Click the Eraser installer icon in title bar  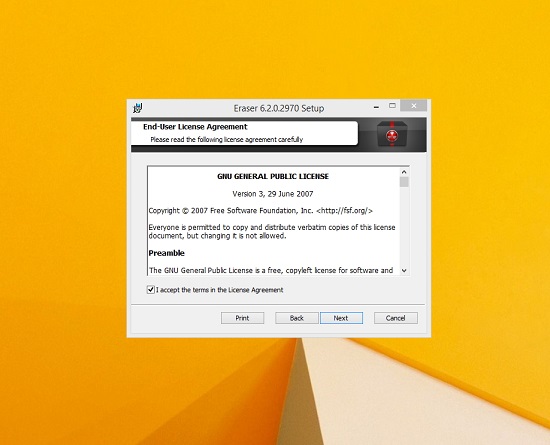(138, 108)
